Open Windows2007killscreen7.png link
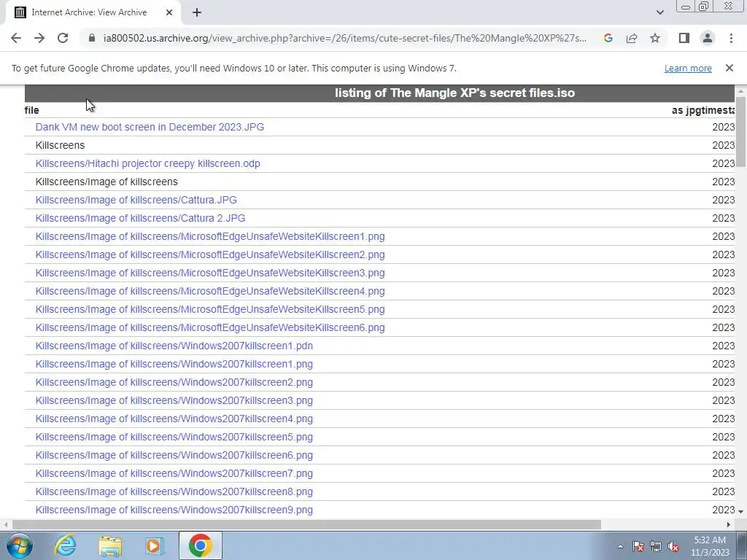 coord(174,473)
